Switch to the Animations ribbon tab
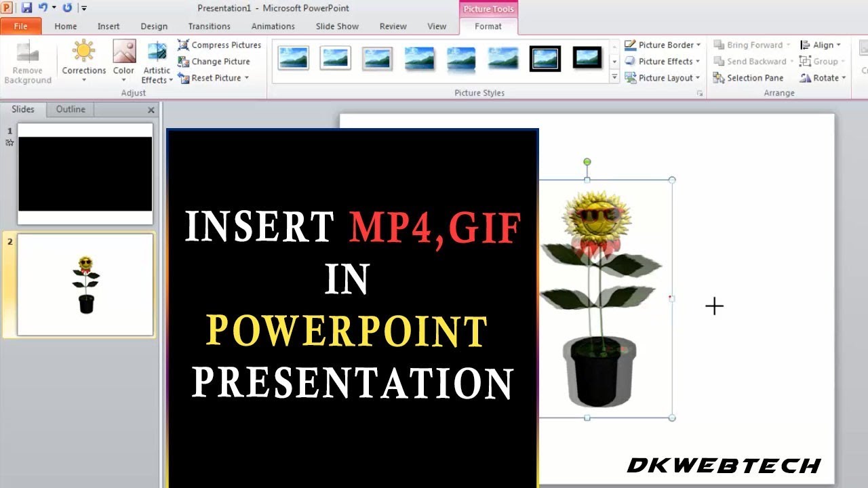Viewport: 868px width, 488px height. 273,26
